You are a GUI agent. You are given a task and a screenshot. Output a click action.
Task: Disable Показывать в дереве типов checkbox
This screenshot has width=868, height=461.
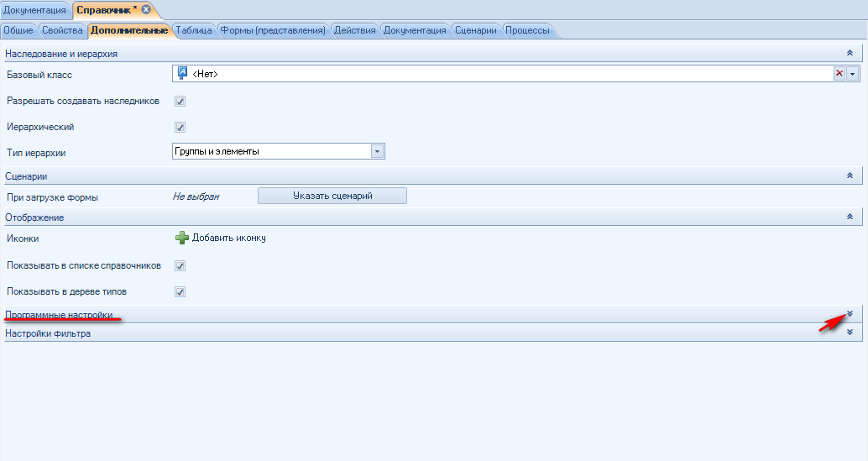180,292
